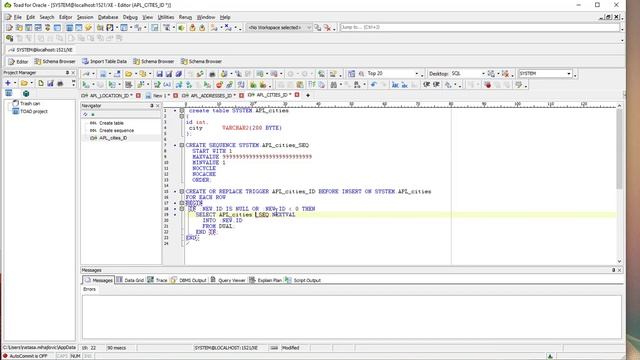This screenshot has height=360, width=640.
Task: Collapse the CREATE OR REPLACE TRIGGER block fold
Action: tap(182, 191)
